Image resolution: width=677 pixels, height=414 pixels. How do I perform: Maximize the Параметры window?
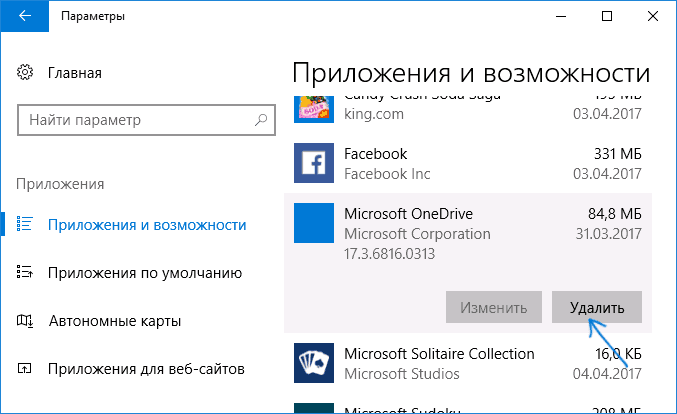(607, 16)
